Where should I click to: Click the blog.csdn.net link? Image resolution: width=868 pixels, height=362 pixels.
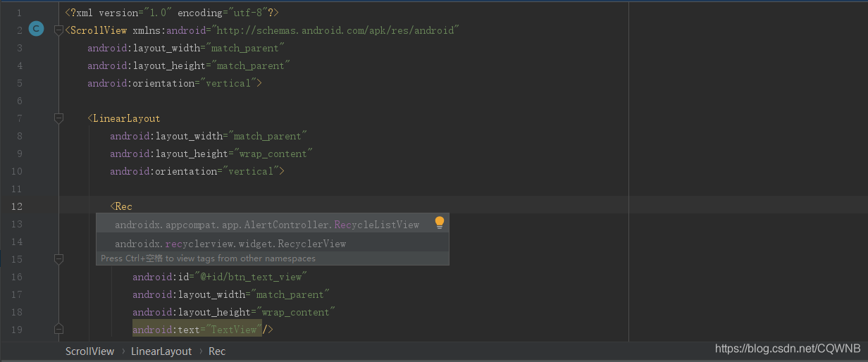pyautogui.click(x=788, y=349)
